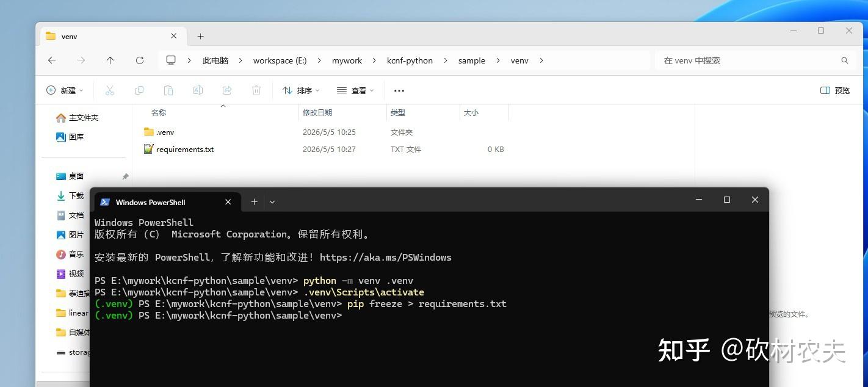
Task: Close the venv File Explorer tab
Action: point(174,36)
